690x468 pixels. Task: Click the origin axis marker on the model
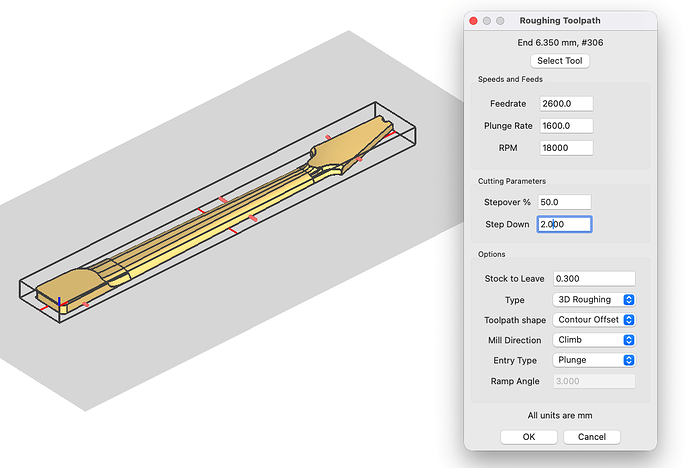(x=60, y=302)
